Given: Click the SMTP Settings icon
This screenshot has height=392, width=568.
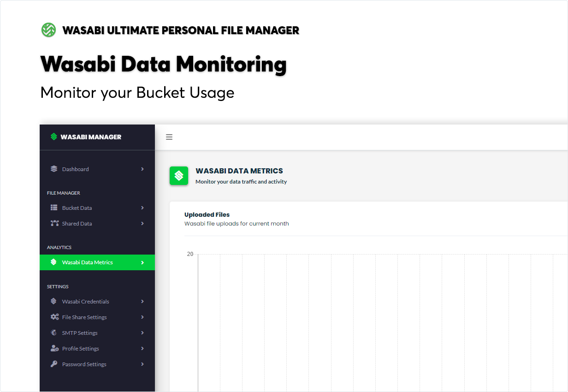Looking at the screenshot, I should 54,333.
